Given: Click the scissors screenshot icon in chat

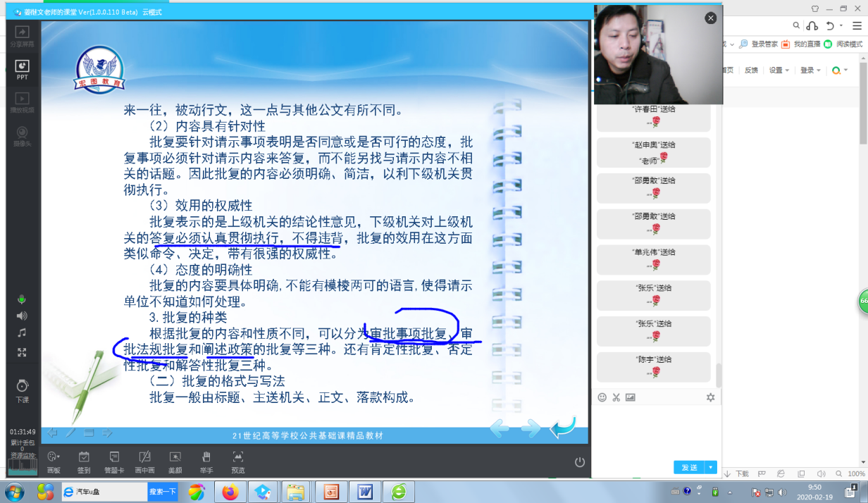Looking at the screenshot, I should 616,397.
